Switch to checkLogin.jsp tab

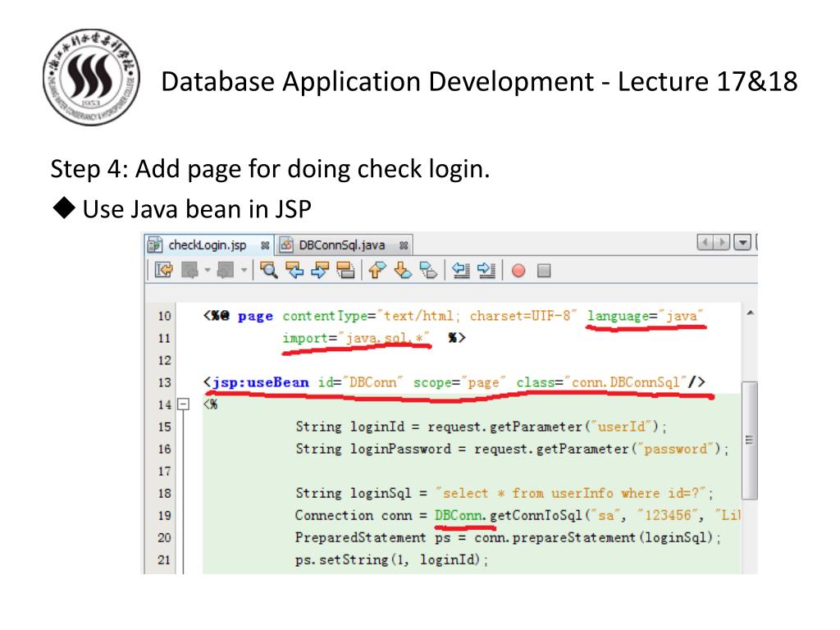click(209, 244)
